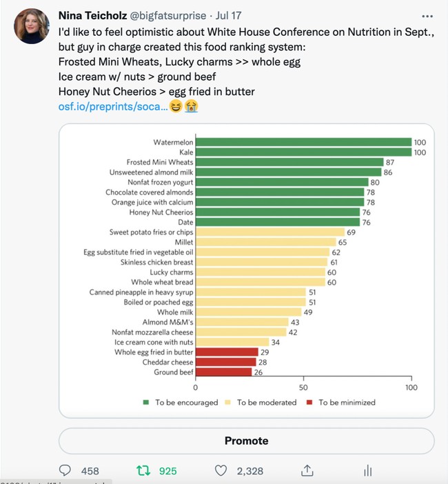The height and width of the screenshot is (484, 448).
Task: Click the Ground beef red bar
Action: coord(224,372)
